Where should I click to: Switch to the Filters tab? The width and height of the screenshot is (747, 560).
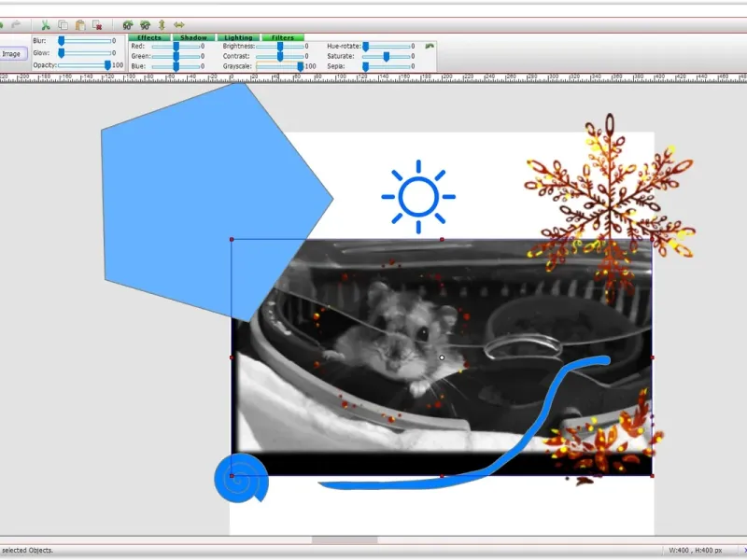(x=283, y=37)
